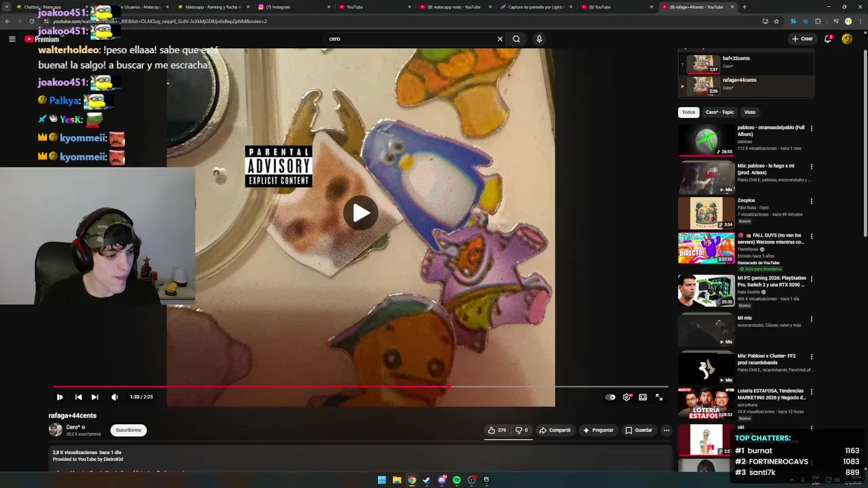Open more actions ellipsis beside Guardar

pos(666,430)
